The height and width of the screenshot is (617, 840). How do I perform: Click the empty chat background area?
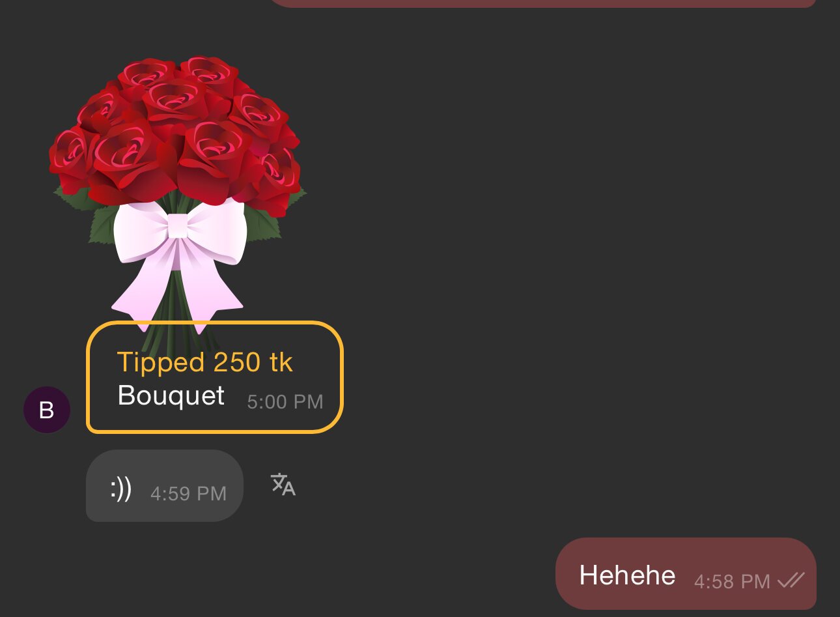553,261
